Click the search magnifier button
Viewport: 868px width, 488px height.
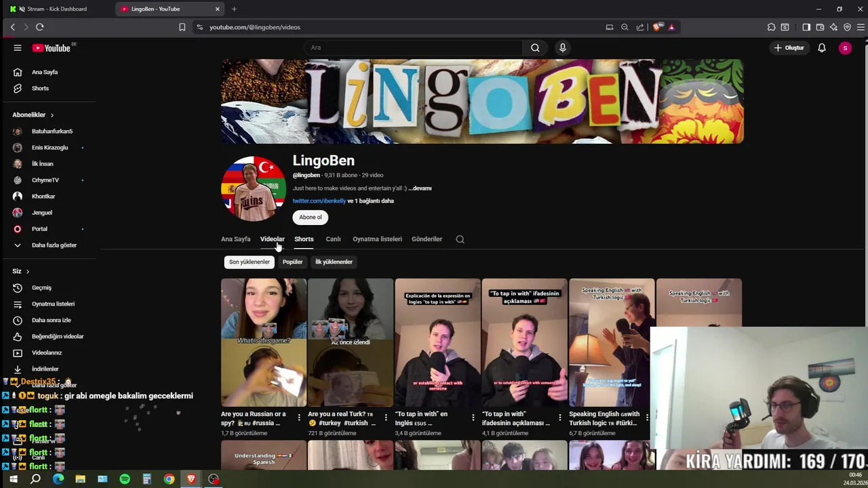point(535,47)
